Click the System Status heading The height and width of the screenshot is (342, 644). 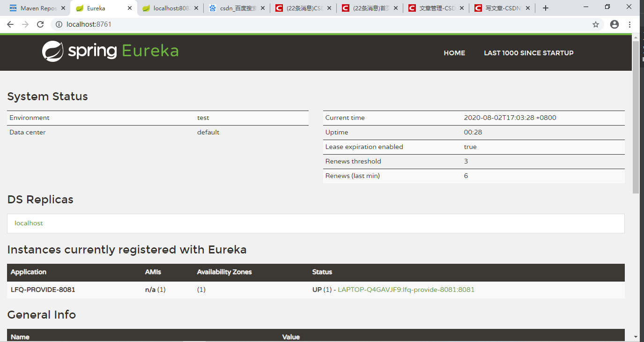48,97
